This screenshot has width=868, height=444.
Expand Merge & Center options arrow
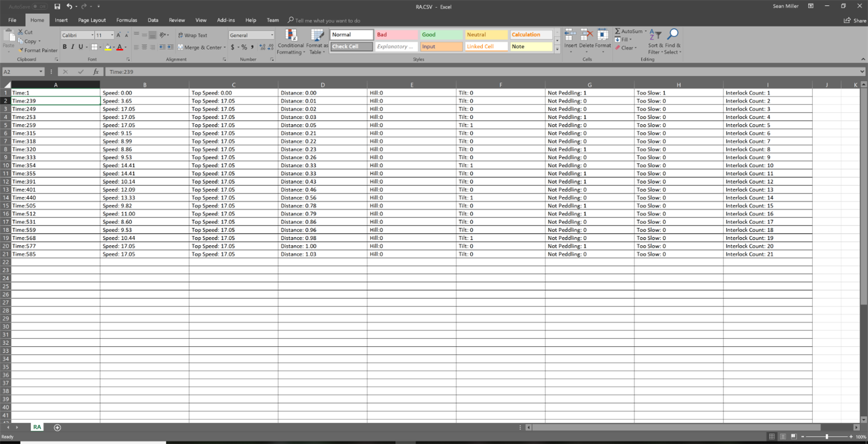(225, 47)
